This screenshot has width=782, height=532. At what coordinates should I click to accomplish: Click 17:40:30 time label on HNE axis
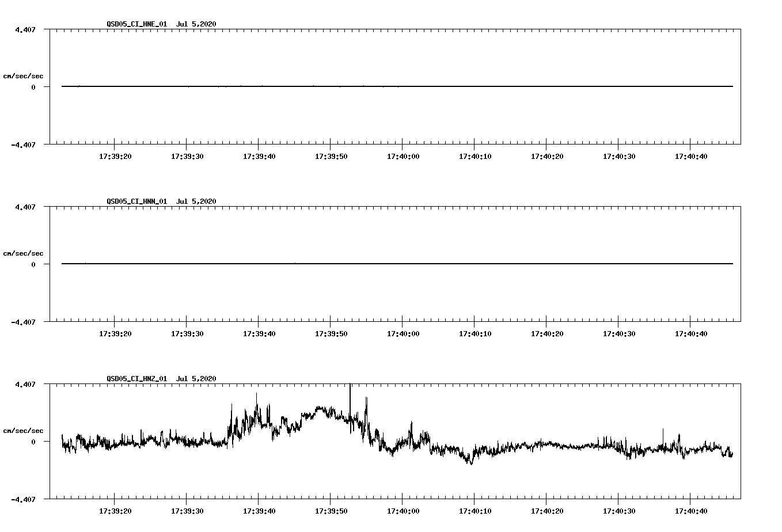tap(619, 156)
